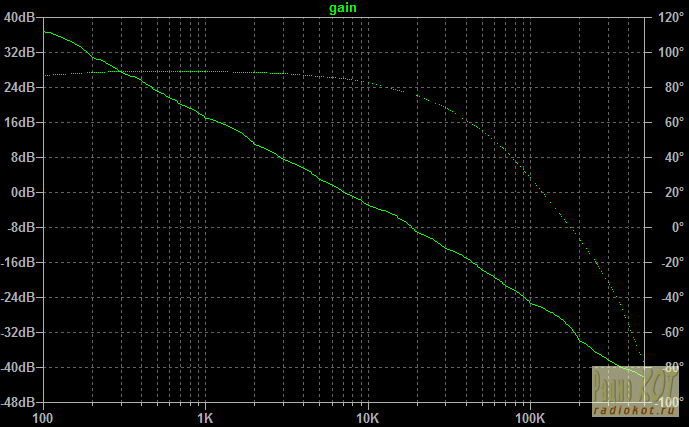Click the -48dB label at bottom left
Viewport: 689px width, 427px height.
[x=20, y=402]
